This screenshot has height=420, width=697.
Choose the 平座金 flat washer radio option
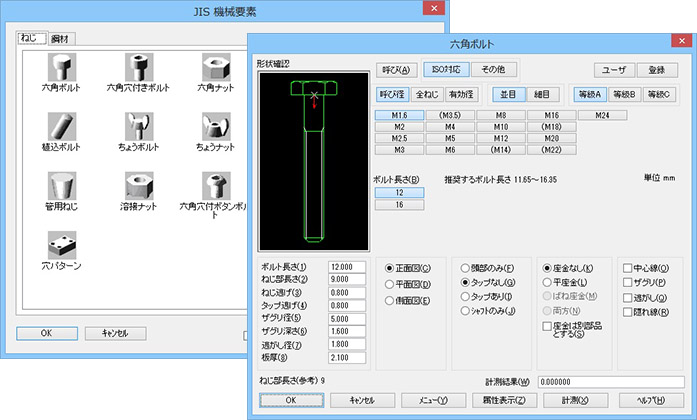pyautogui.click(x=547, y=283)
